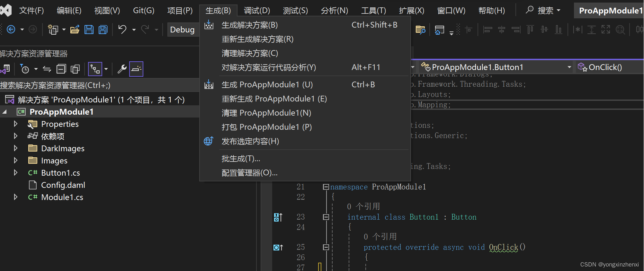Click the Align Rights layout icon
The image size is (644, 271).
(516, 30)
